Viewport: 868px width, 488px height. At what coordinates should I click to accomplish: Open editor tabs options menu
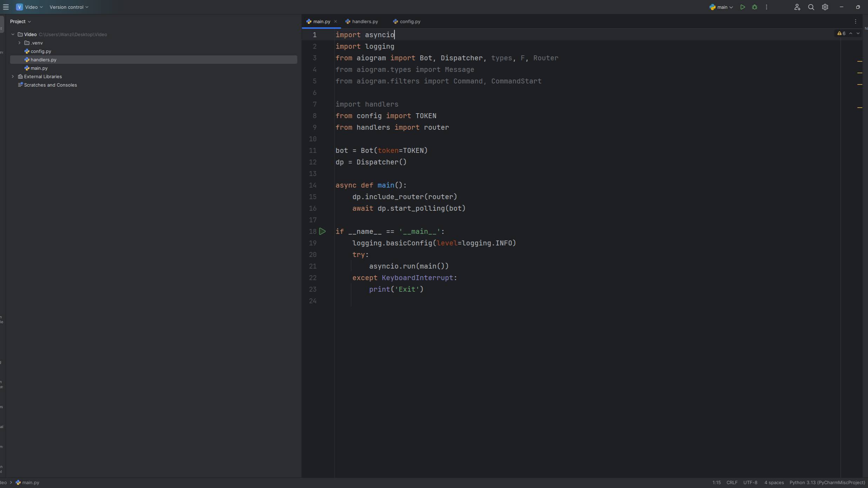tap(855, 21)
